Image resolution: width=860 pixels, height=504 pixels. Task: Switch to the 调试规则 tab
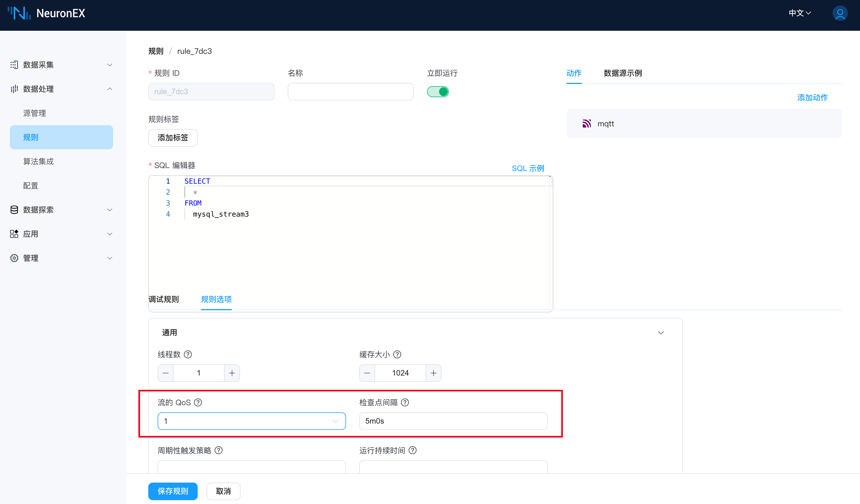point(164,299)
